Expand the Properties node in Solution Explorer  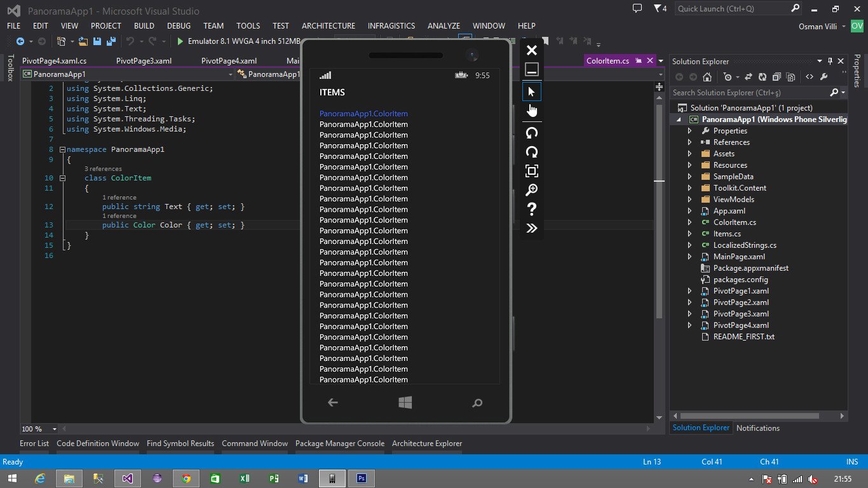(690, 131)
